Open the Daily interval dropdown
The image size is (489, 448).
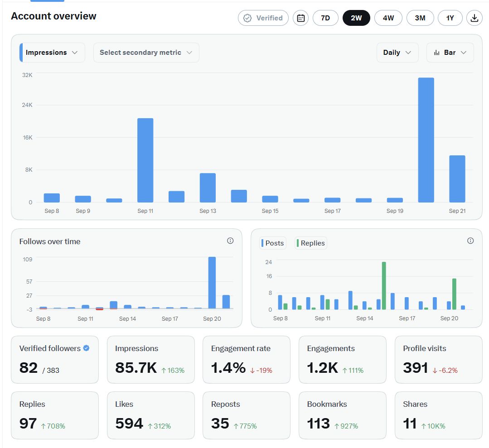(x=397, y=53)
